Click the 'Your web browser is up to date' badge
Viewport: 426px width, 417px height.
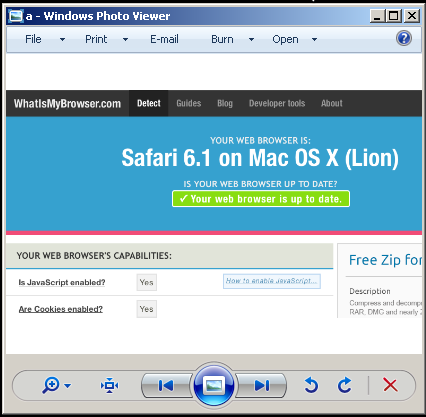point(261,199)
